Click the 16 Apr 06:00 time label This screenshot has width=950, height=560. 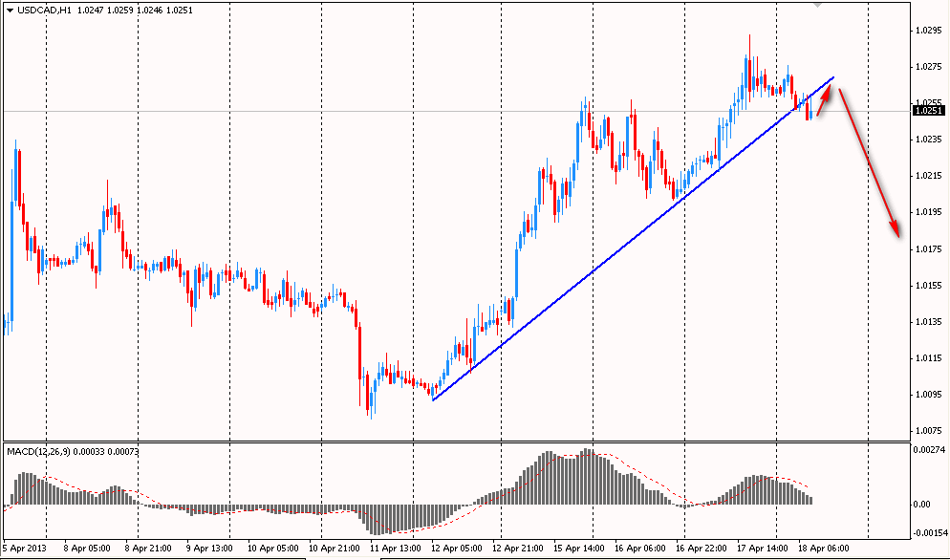pos(639,549)
